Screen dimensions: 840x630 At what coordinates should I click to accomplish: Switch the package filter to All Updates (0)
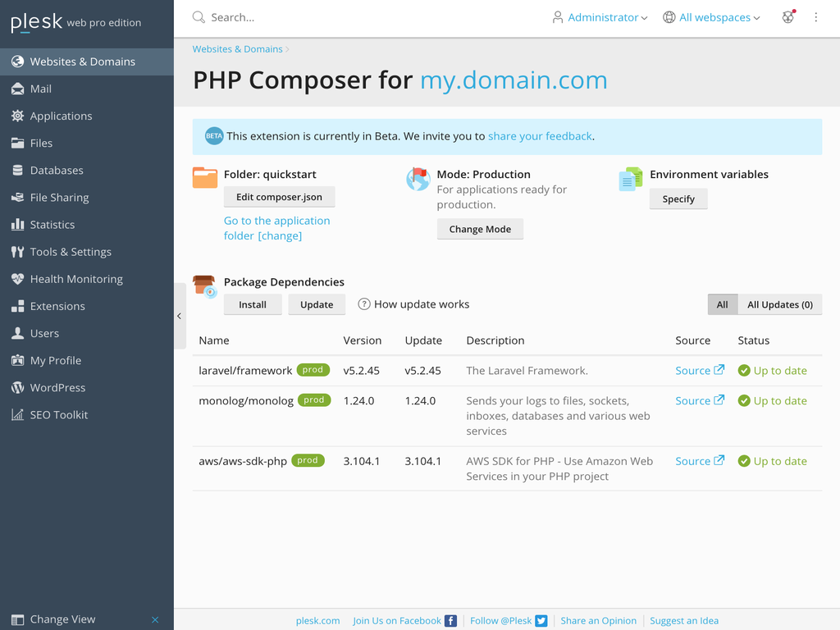click(779, 304)
